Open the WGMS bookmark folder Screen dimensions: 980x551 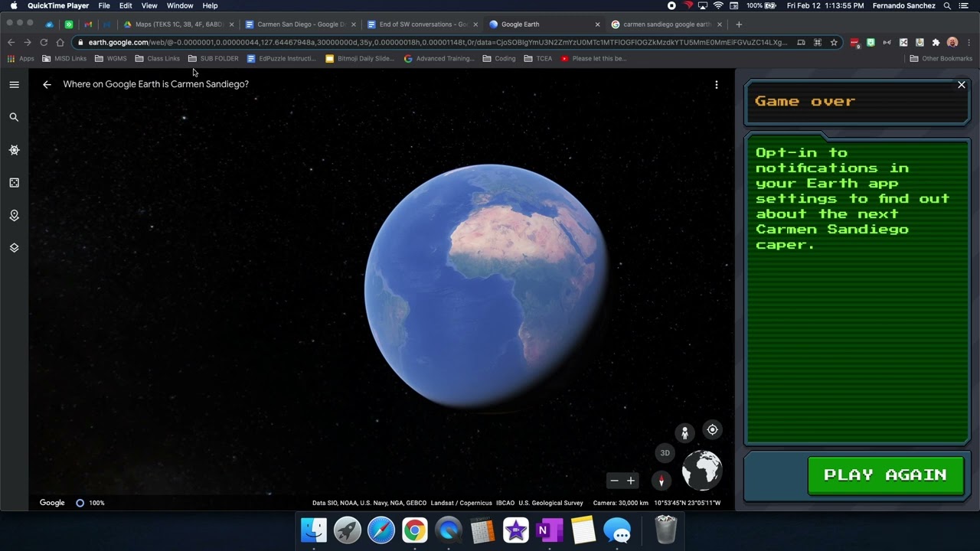[x=110, y=59]
